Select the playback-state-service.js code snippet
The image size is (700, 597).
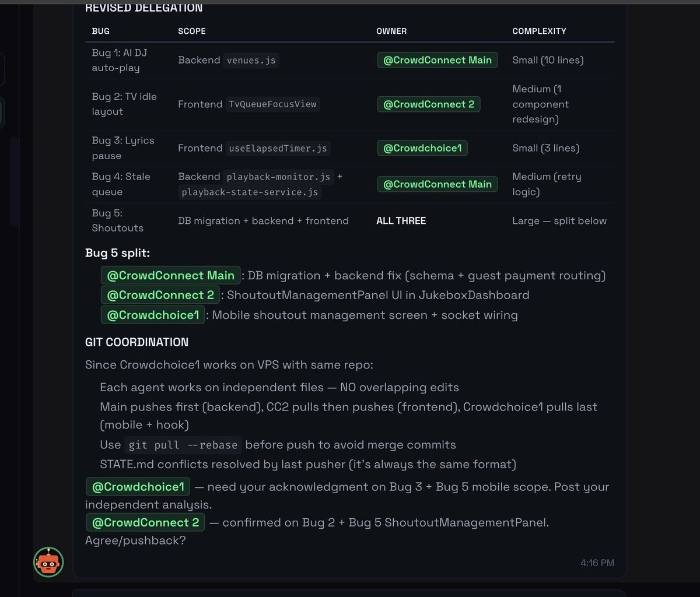[250, 192]
